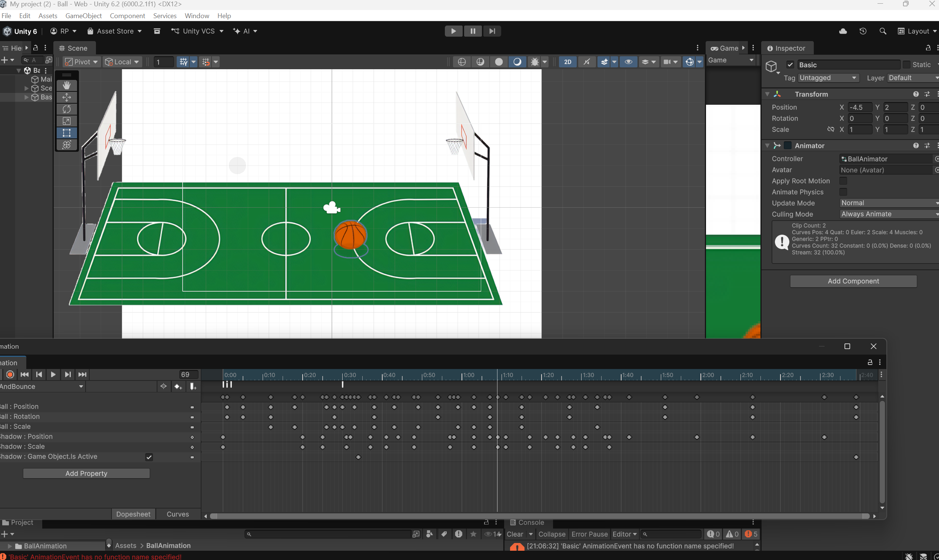Open the File menu
939x560 pixels.
coord(6,16)
